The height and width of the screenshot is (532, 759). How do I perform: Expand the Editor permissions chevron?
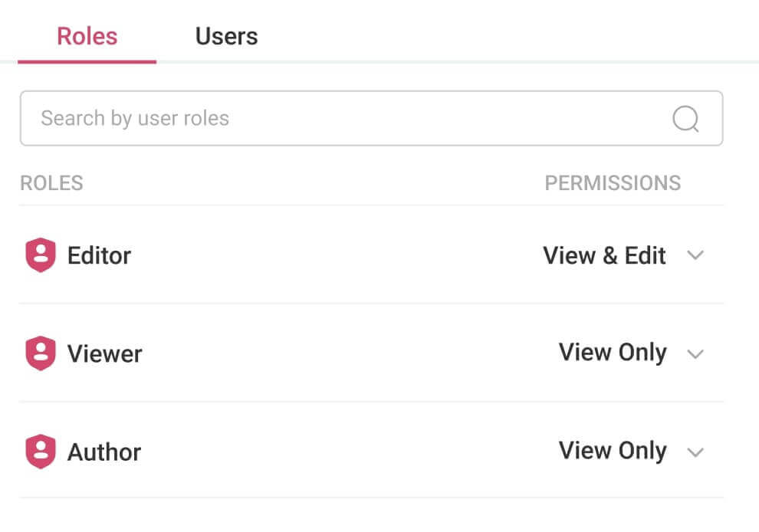click(695, 255)
